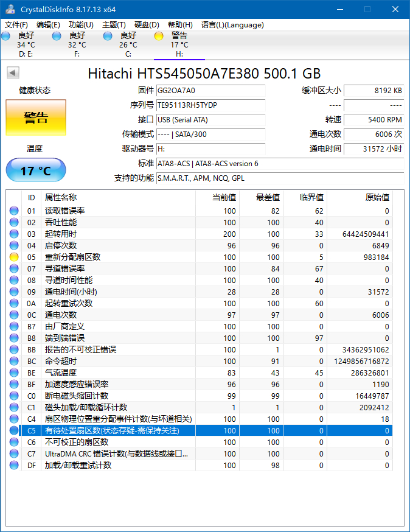This screenshot has width=410, height=532.
Task: Select the 重新分配扇区数 attribute name
Action: pyautogui.click(x=72, y=257)
